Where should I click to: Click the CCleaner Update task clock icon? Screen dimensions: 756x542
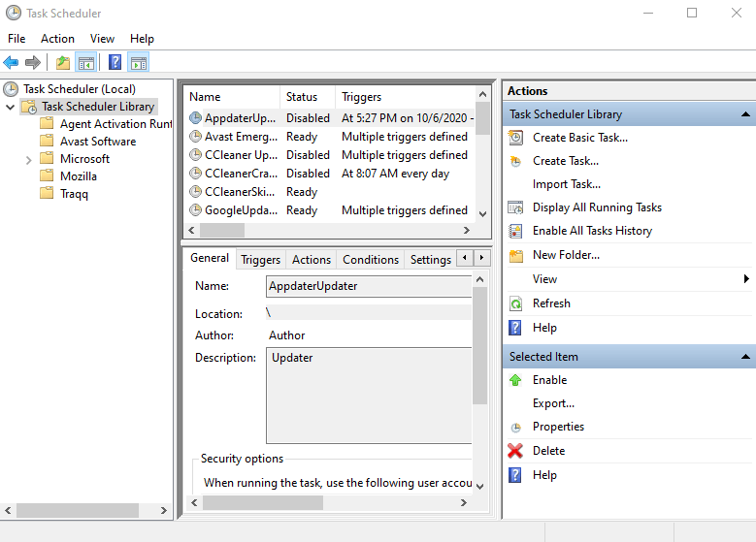[195, 155]
